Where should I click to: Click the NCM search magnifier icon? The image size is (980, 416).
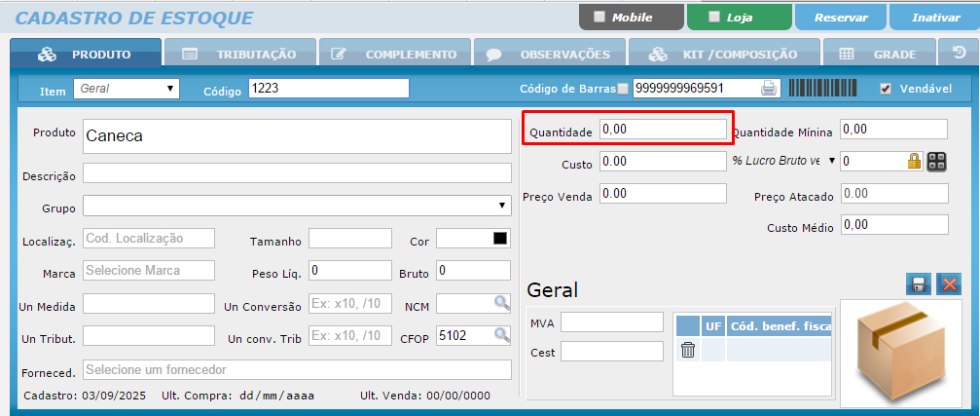pyautogui.click(x=500, y=303)
